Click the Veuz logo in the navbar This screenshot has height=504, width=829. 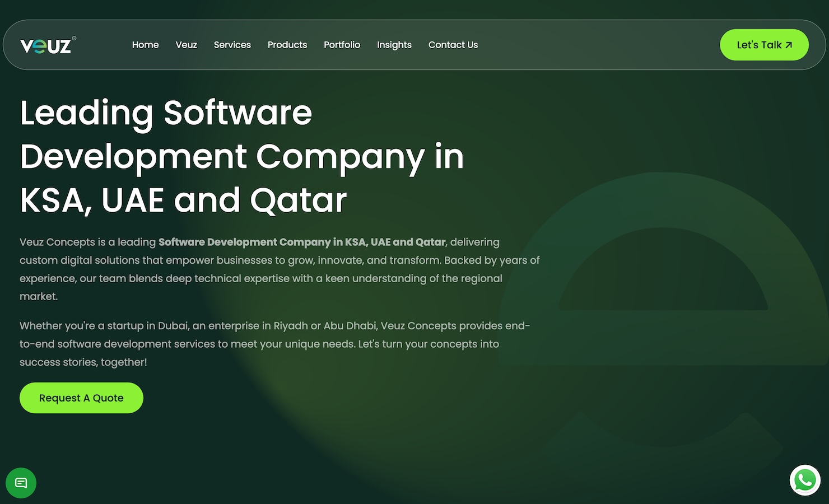click(45, 45)
